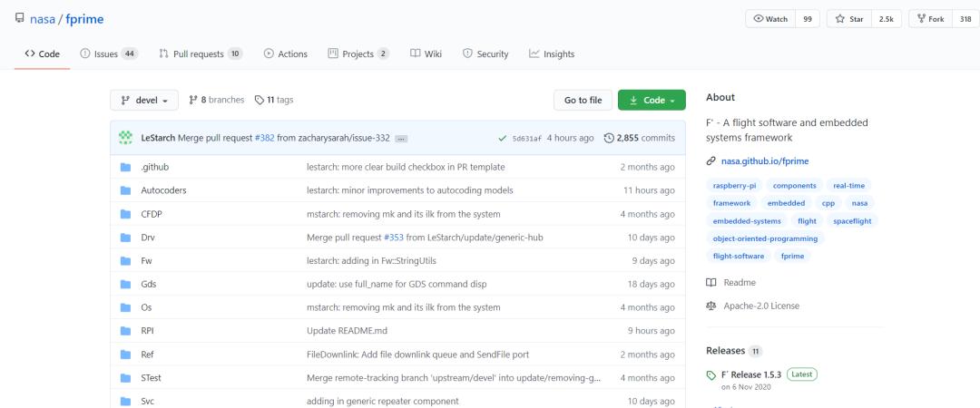Viewport: 980px width, 408px height.
Task: Click the raspberry-pi topic tag
Action: 734,186
